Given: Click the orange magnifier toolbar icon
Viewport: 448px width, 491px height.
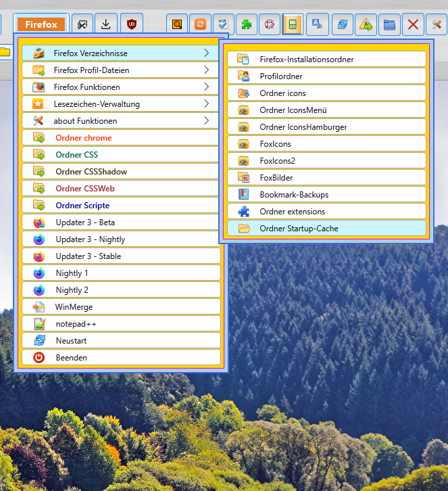Looking at the screenshot, I should tap(177, 25).
